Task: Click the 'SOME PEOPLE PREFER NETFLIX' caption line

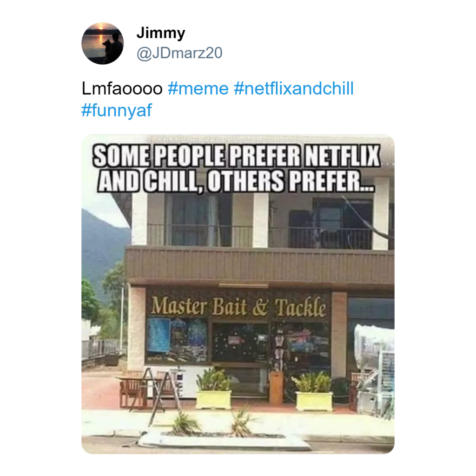Action: tap(236, 156)
